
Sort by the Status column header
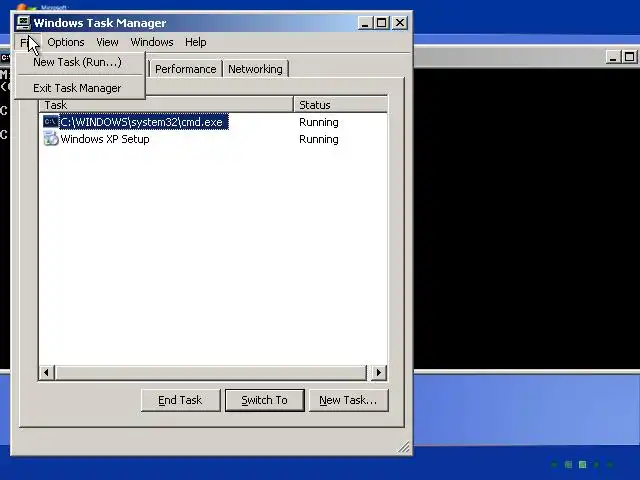[x=340, y=105]
